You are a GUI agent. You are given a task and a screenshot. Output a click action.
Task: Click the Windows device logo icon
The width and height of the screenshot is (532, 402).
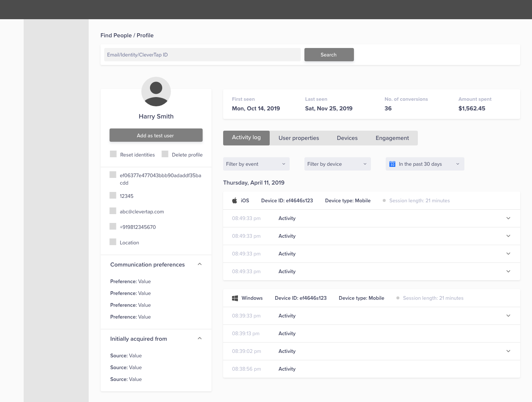235,298
